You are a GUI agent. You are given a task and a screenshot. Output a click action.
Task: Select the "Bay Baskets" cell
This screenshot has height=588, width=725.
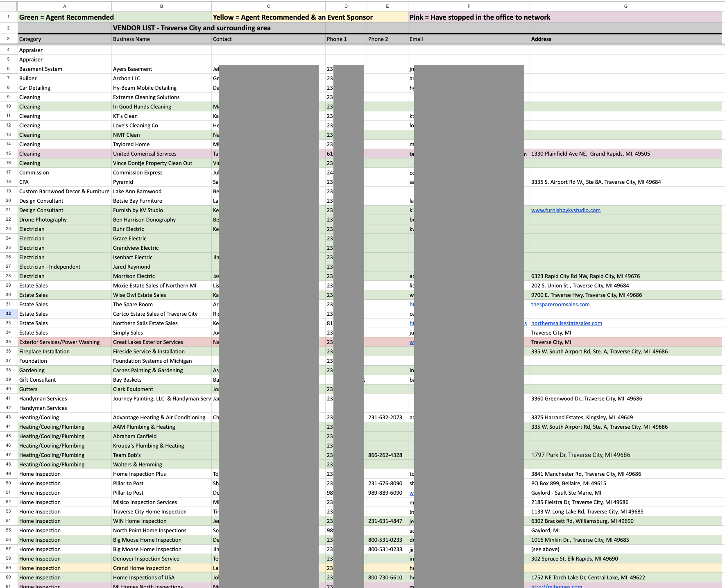click(161, 380)
